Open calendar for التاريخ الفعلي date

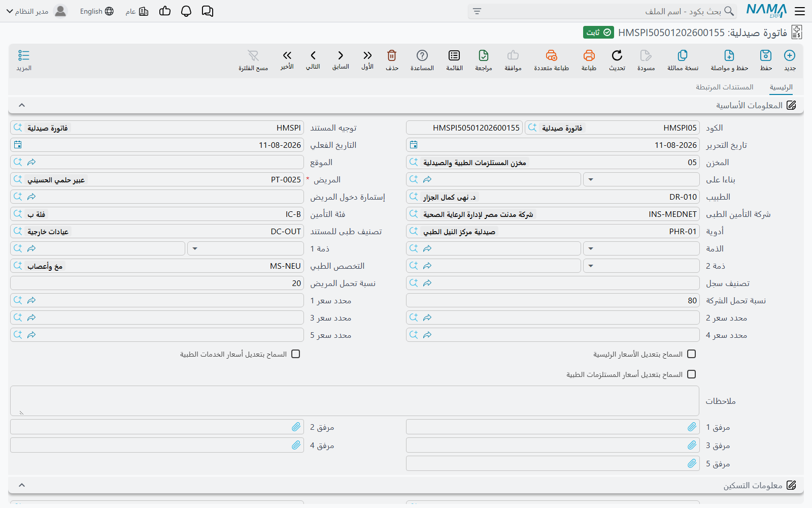18,145
